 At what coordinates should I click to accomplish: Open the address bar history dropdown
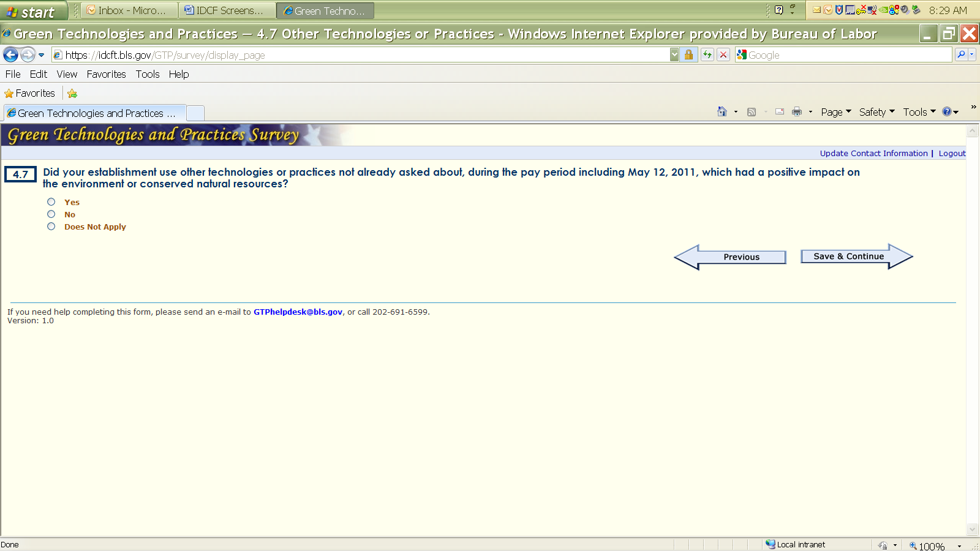[x=674, y=55]
